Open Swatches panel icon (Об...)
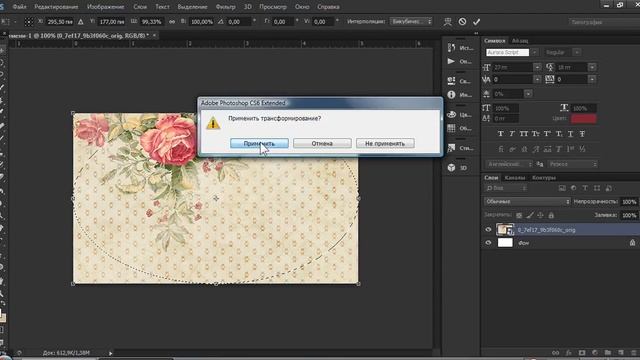This screenshot has height=360, width=640. pos(451,128)
